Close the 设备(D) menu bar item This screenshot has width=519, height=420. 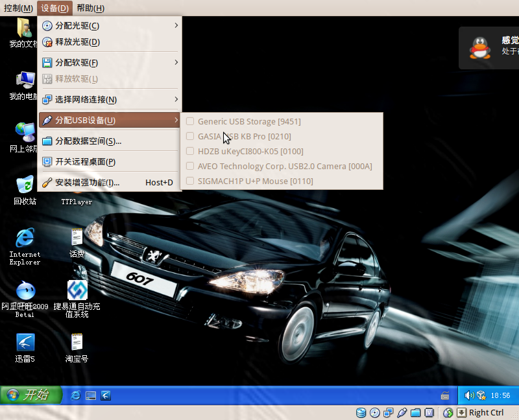[x=54, y=8]
